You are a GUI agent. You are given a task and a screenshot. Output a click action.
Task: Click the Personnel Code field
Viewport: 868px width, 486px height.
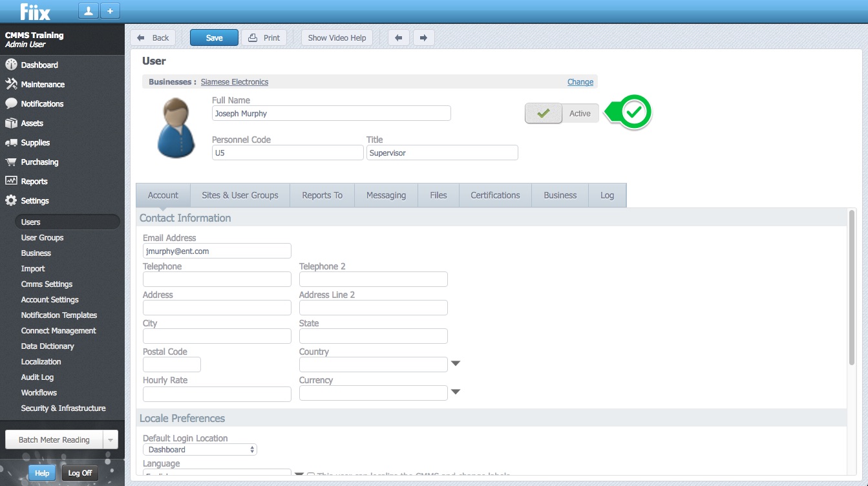288,153
